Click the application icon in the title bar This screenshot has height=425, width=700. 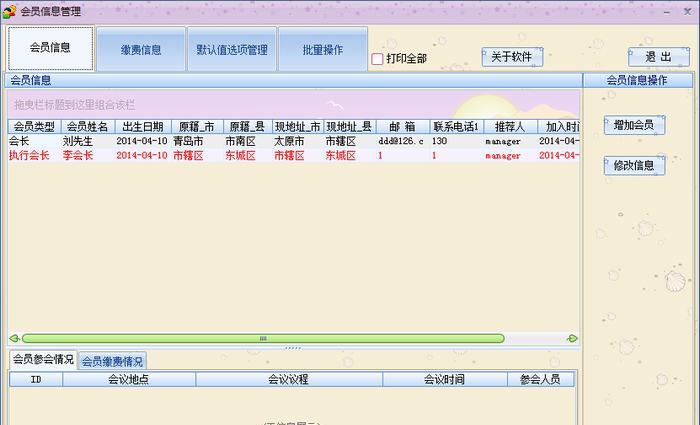pos(9,12)
